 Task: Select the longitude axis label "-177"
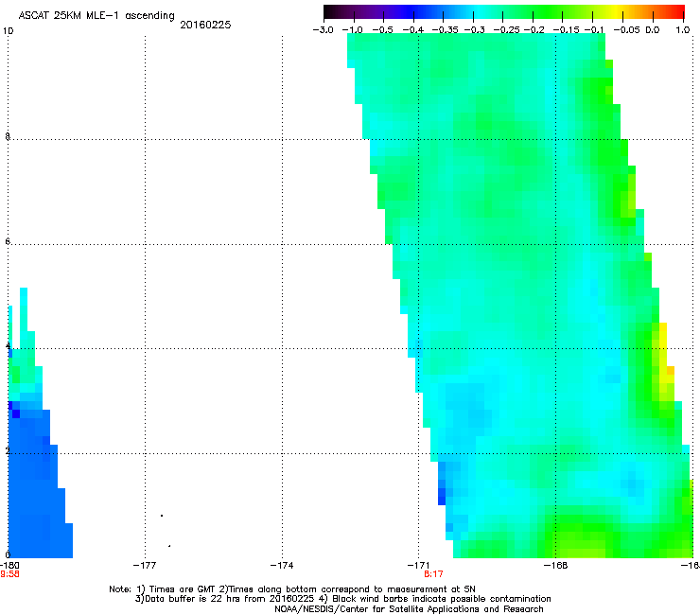pyautogui.click(x=145, y=566)
